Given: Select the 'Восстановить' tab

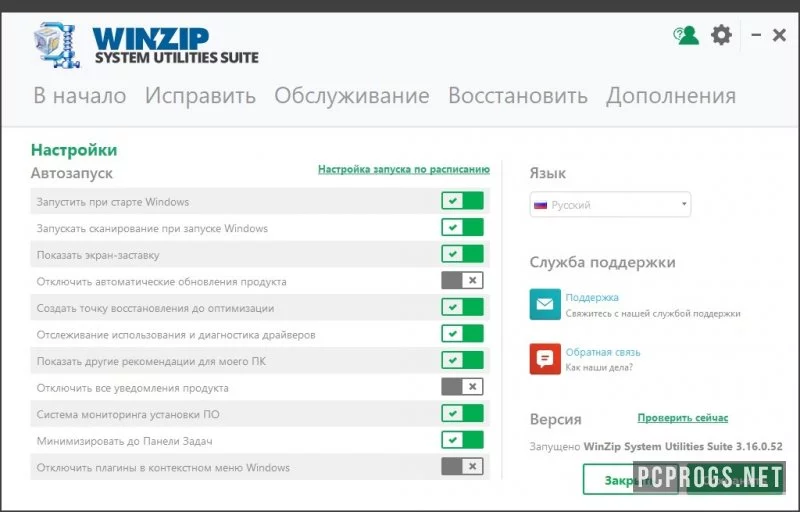Looking at the screenshot, I should pyautogui.click(x=518, y=96).
